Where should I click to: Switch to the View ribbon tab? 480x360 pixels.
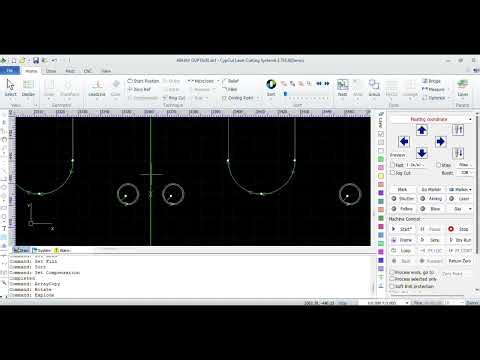coord(106,71)
